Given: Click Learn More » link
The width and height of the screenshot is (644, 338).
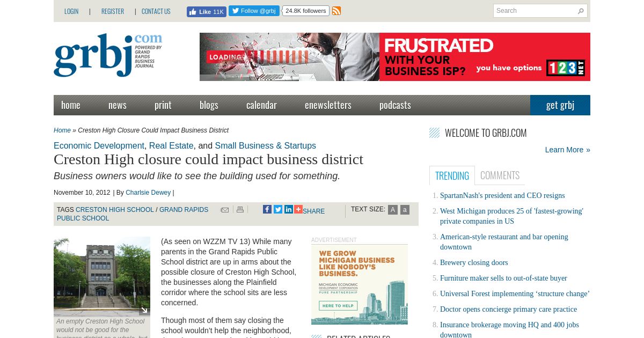Looking at the screenshot, I should click(x=567, y=150).
